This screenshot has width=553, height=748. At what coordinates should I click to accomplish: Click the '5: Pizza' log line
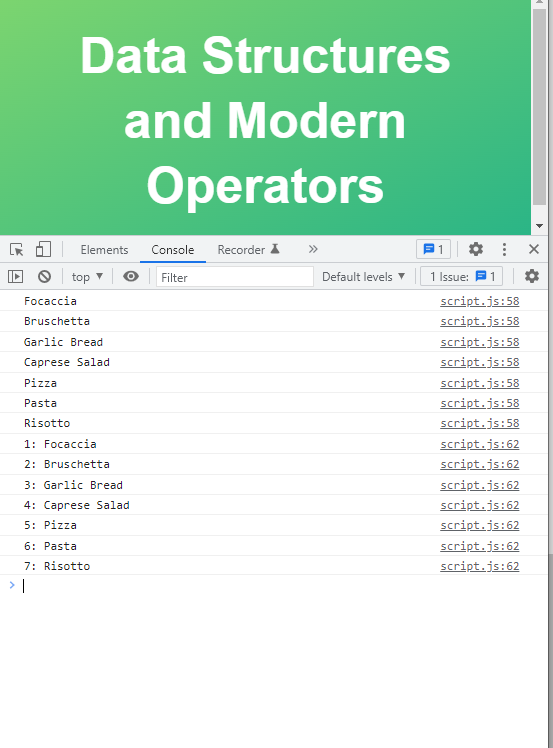pyautogui.click(x=50, y=525)
